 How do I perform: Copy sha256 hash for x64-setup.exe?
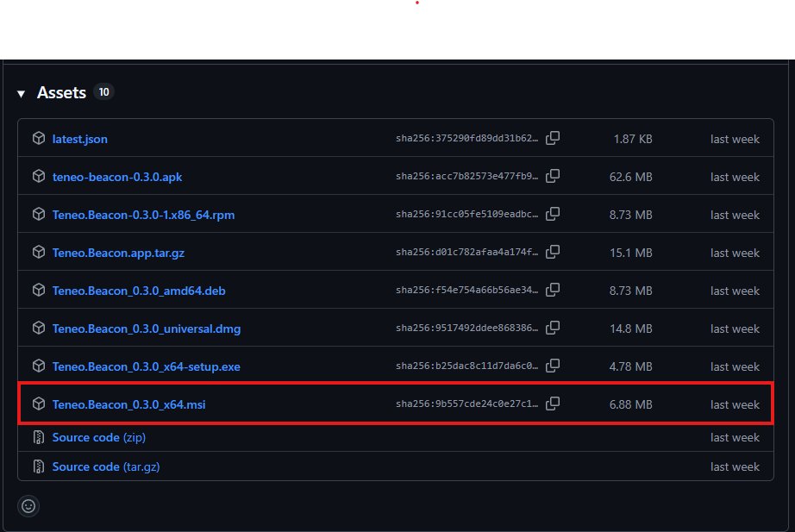click(x=553, y=366)
